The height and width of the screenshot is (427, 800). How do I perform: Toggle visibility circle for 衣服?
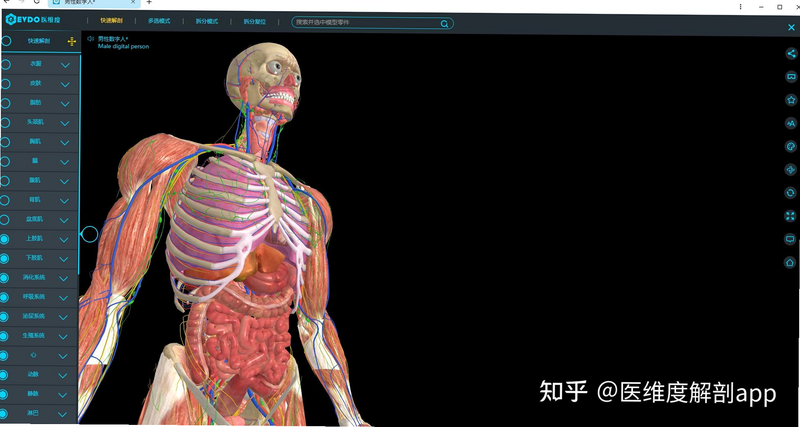[6, 65]
